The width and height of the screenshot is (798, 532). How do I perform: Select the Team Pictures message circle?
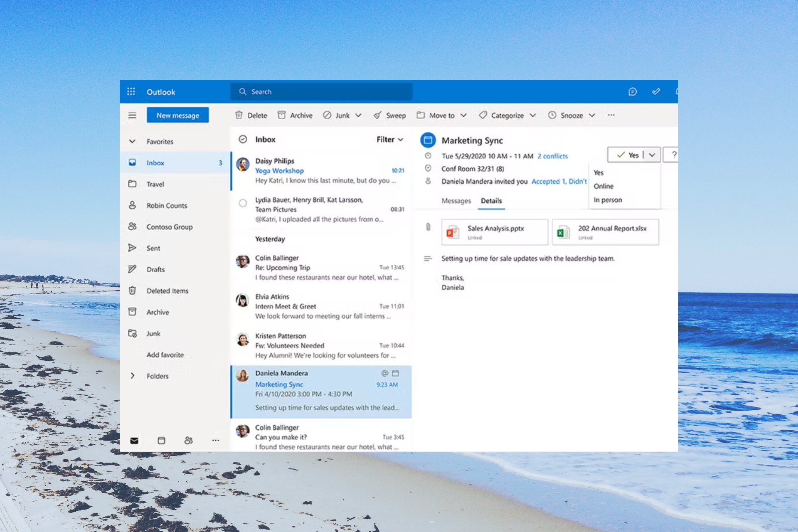(243, 203)
